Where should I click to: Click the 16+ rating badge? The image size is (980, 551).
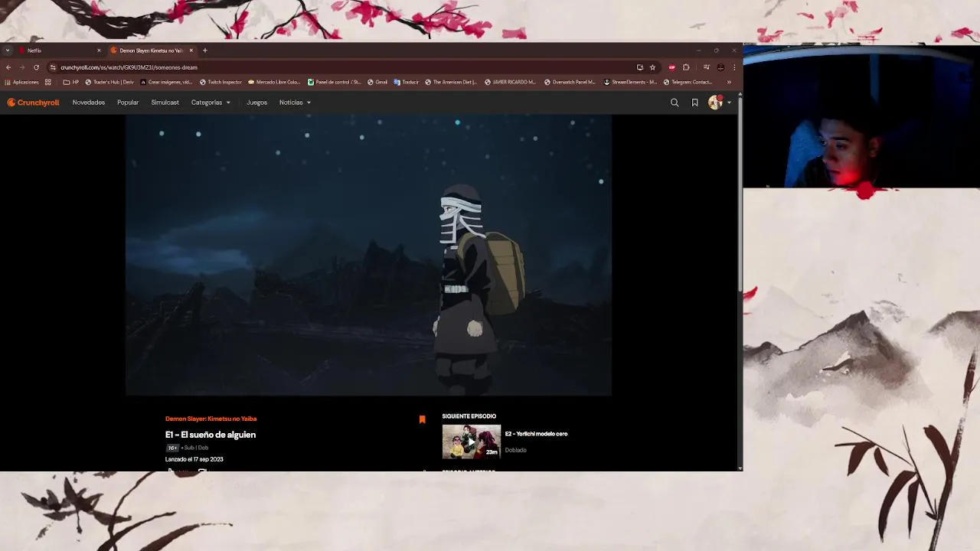[x=172, y=448]
